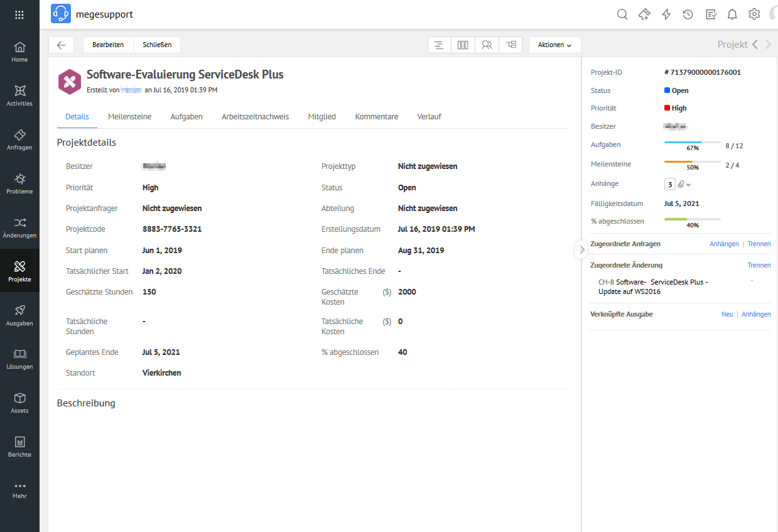Click Trennen for Zugeordnete Anfragen

tap(759, 244)
